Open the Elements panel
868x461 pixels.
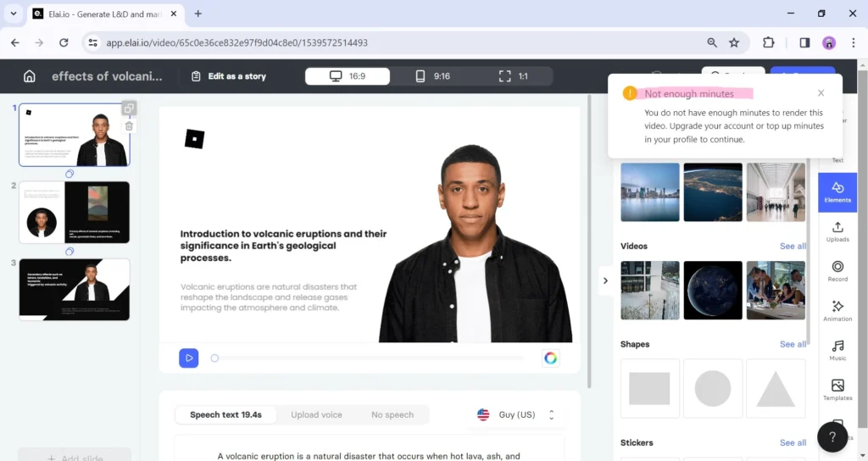(837, 192)
